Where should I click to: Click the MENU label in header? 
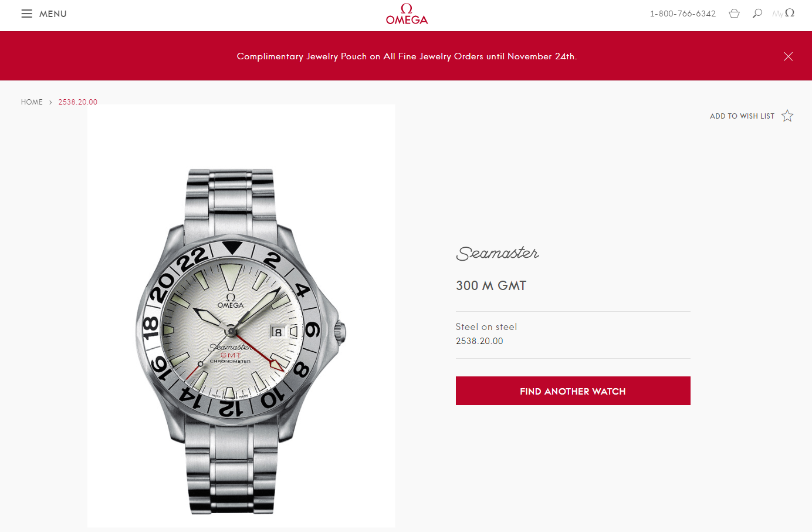(x=53, y=14)
